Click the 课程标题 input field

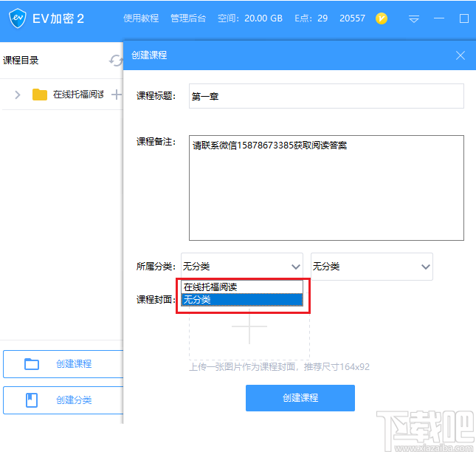[326, 96]
